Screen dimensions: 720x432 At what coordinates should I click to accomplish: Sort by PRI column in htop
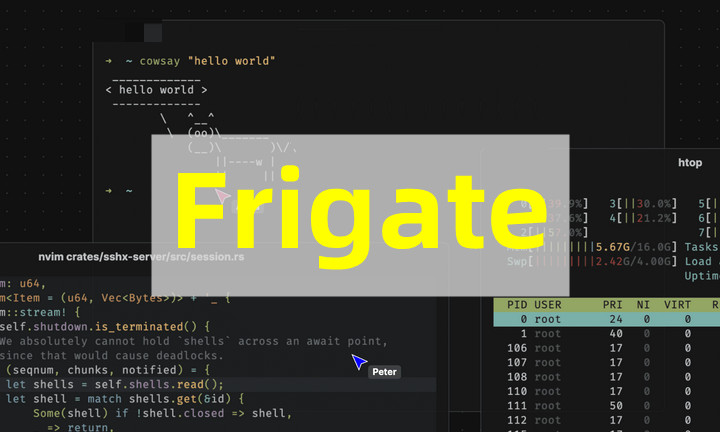click(x=613, y=303)
